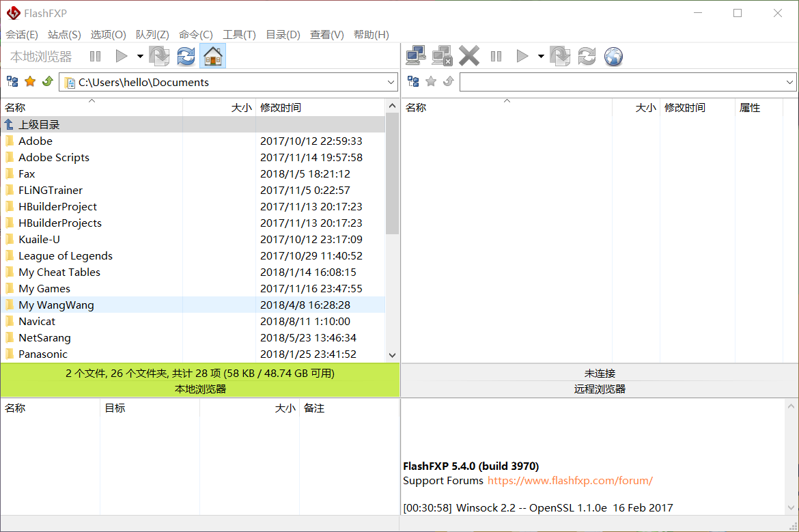Toggle the local browser home icon
Image resolution: width=799 pixels, height=532 pixels.
point(213,56)
